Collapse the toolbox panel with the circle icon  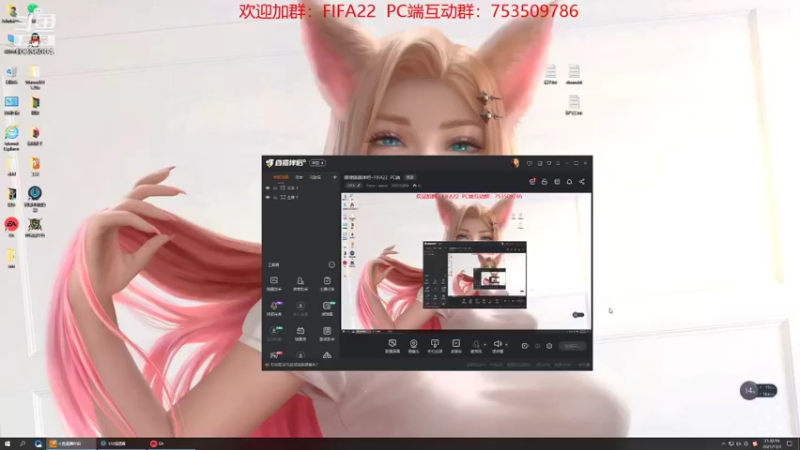click(x=332, y=265)
